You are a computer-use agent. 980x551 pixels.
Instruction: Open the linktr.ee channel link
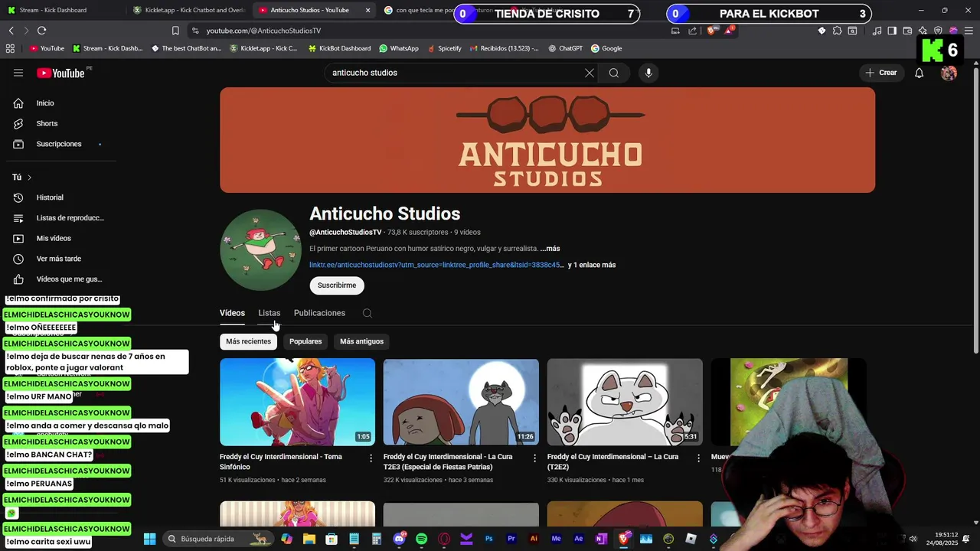[x=436, y=265]
